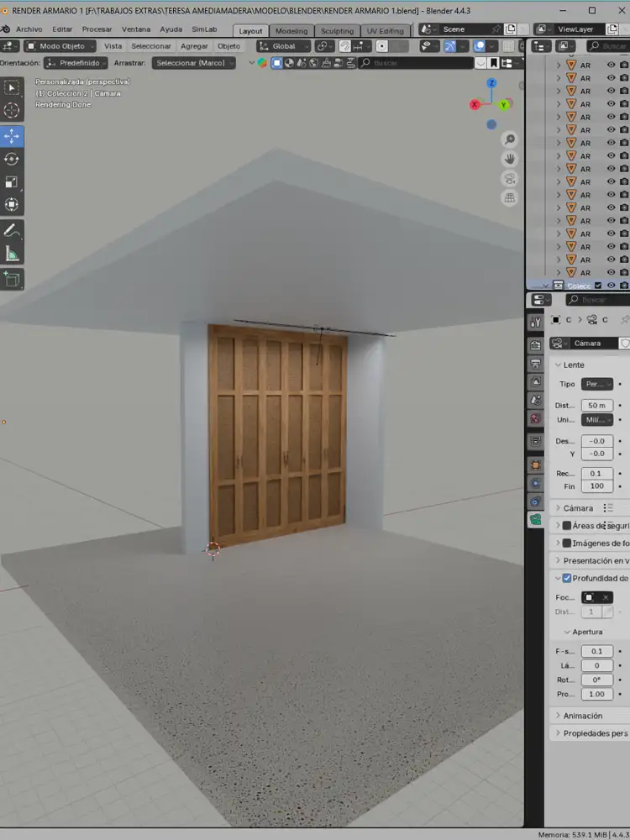The height and width of the screenshot is (840, 630).
Task: Switch to the UV Editing workspace tab
Action: tap(385, 31)
